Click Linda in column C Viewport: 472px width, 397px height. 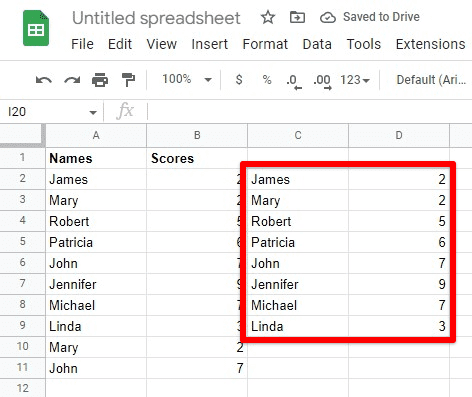click(x=298, y=326)
